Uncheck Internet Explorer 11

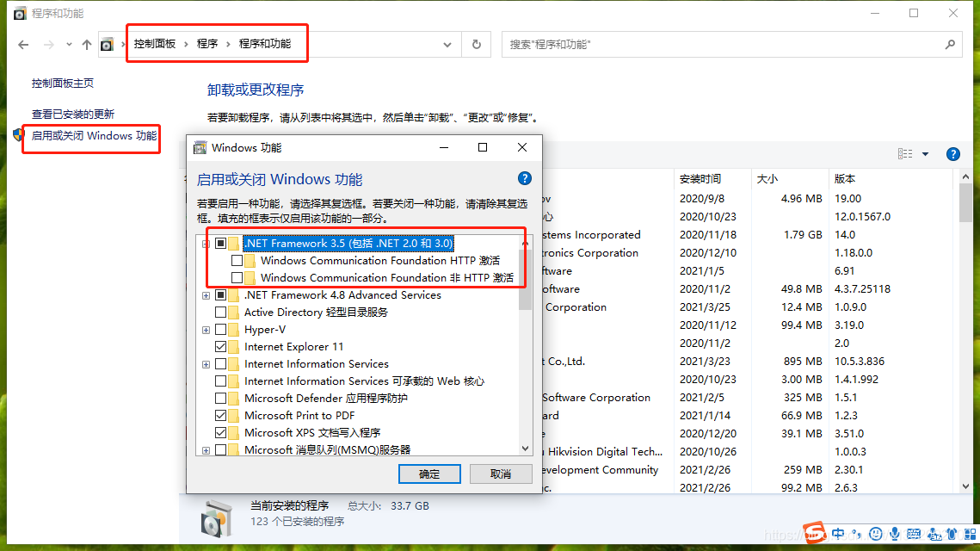(x=220, y=346)
